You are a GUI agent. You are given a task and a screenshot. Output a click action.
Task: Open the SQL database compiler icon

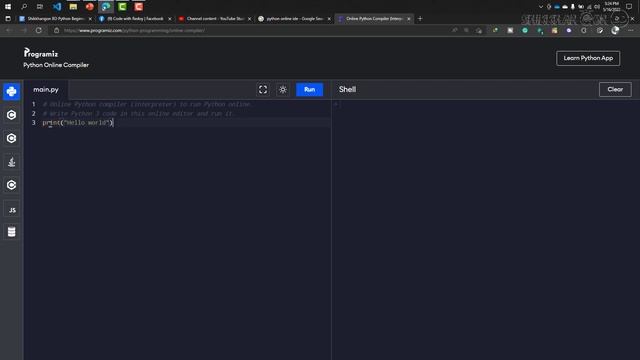tap(11, 232)
